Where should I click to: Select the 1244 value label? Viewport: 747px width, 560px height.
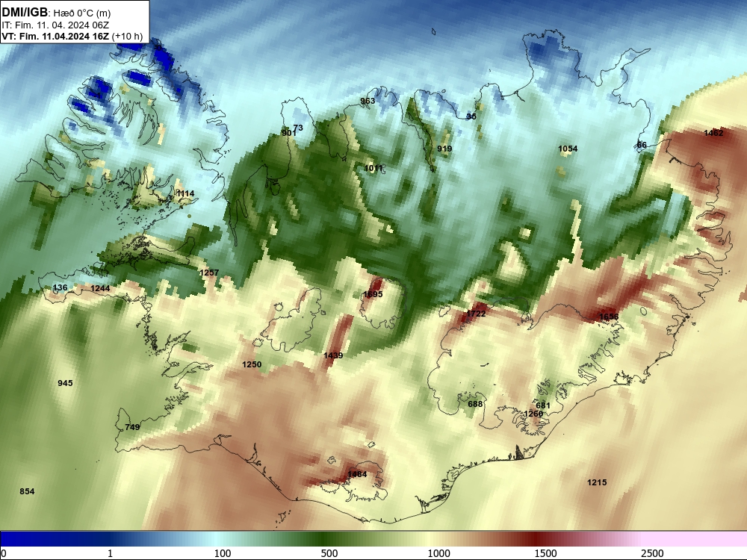100,288
